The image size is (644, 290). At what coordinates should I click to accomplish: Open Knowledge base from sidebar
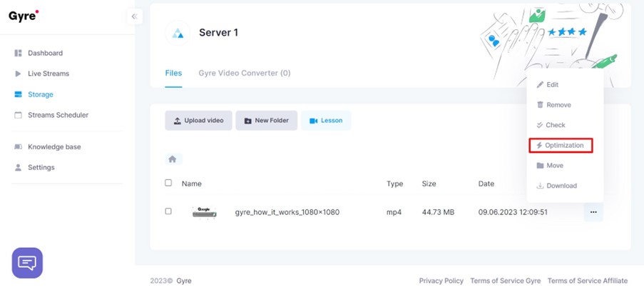point(53,147)
